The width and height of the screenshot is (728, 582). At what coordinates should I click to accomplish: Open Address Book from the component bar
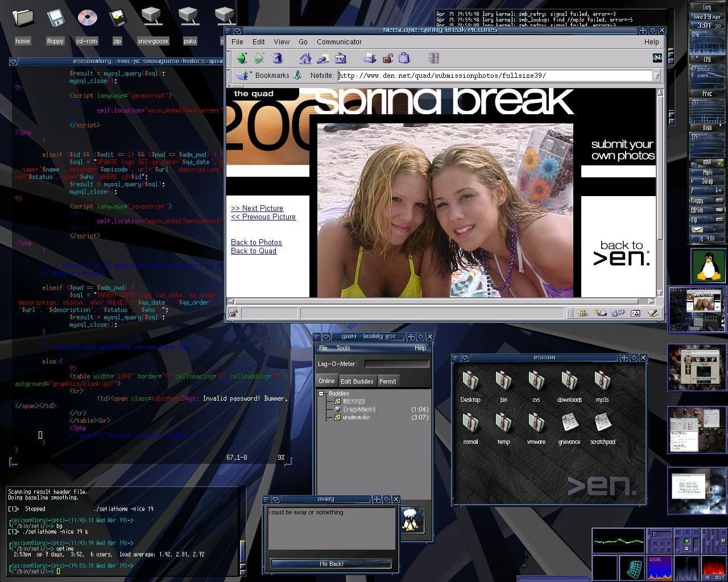(x=635, y=313)
